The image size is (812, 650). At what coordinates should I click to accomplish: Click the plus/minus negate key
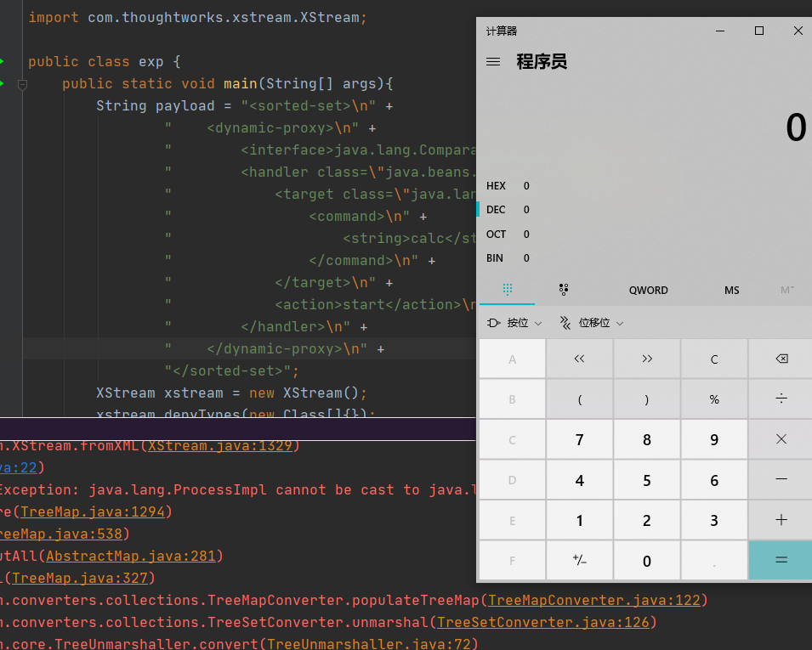580,561
